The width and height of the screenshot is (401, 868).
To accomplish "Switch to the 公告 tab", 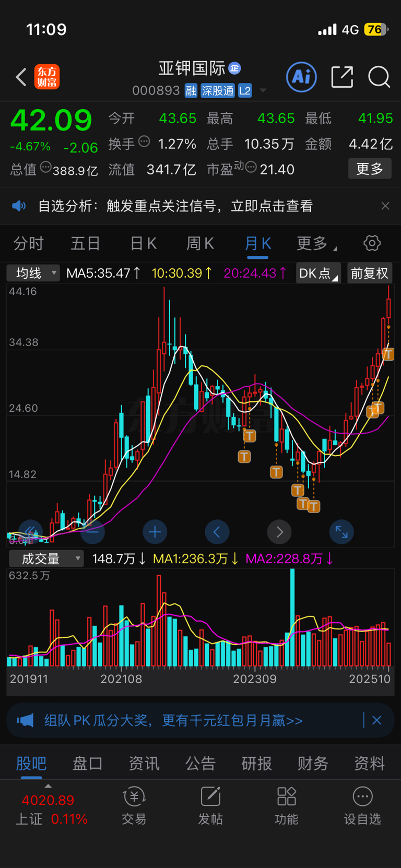I will pos(200,764).
